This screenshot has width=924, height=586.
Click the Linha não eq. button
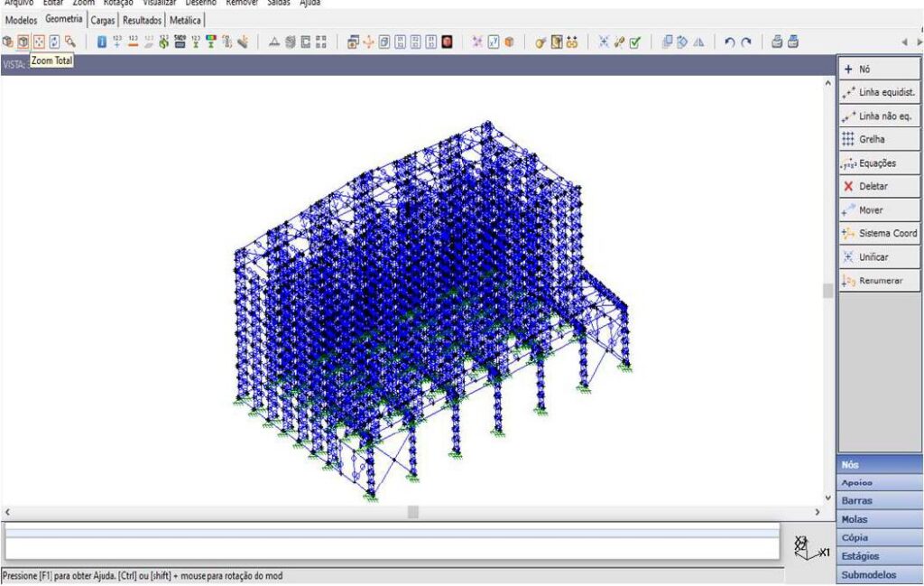tap(879, 116)
